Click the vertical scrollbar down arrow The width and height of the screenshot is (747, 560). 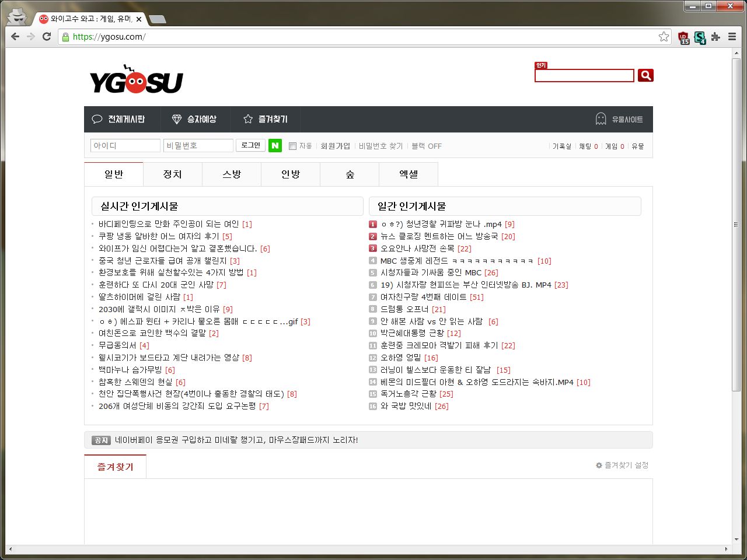pos(737,540)
